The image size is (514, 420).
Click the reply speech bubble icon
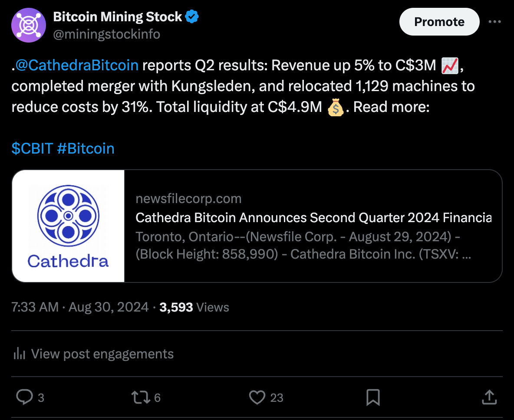click(x=24, y=397)
